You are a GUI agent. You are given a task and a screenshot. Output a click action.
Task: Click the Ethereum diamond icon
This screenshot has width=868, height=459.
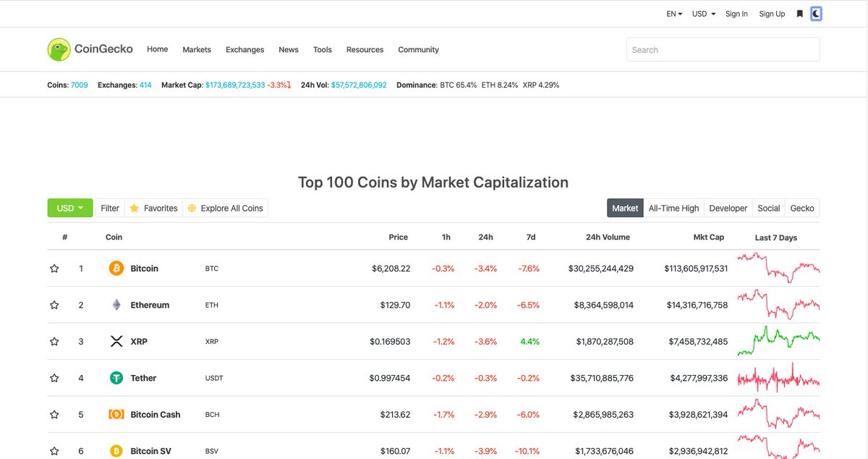point(116,306)
